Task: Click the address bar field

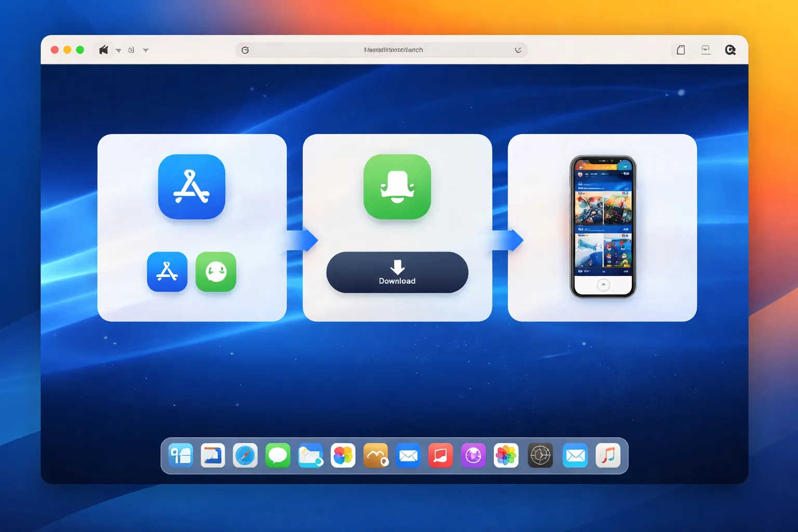Action: pos(382,50)
